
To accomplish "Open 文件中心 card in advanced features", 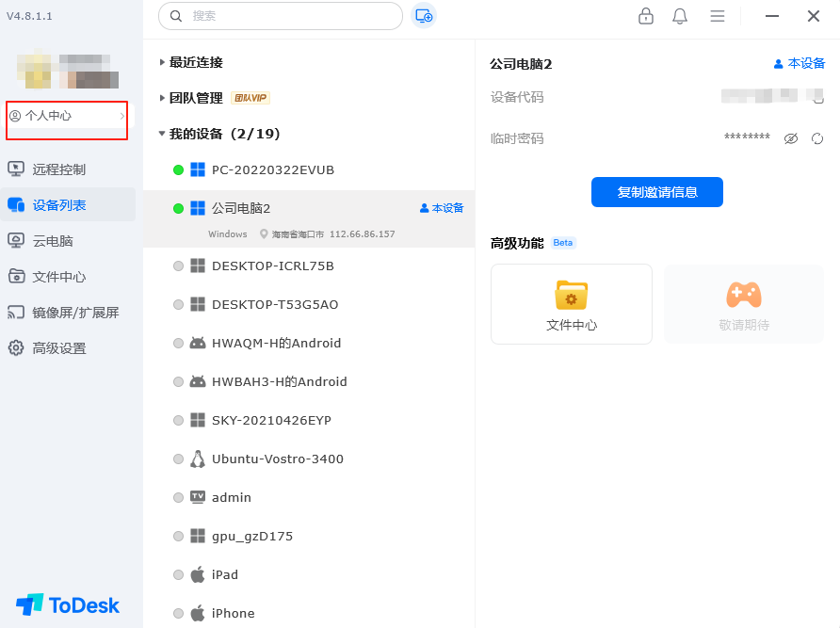I will (x=572, y=304).
